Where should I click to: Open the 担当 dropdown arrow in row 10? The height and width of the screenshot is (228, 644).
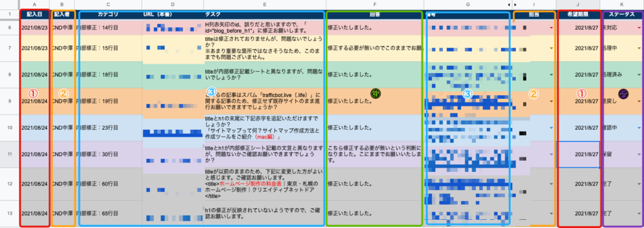[x=551, y=128]
